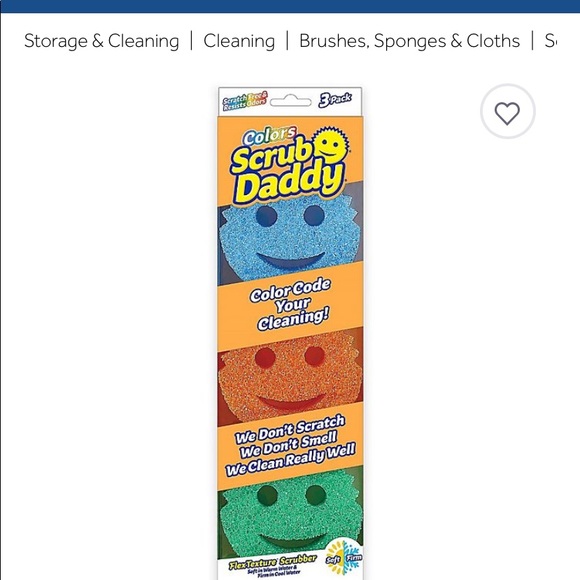Click the FlexTexture Scrubber label
The image size is (580, 580).
(273, 562)
